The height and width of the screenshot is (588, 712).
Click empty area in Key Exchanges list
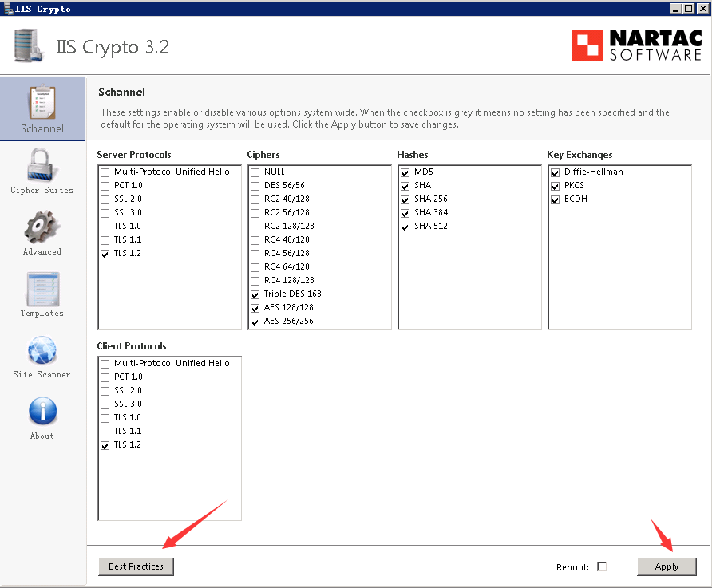coord(619,271)
